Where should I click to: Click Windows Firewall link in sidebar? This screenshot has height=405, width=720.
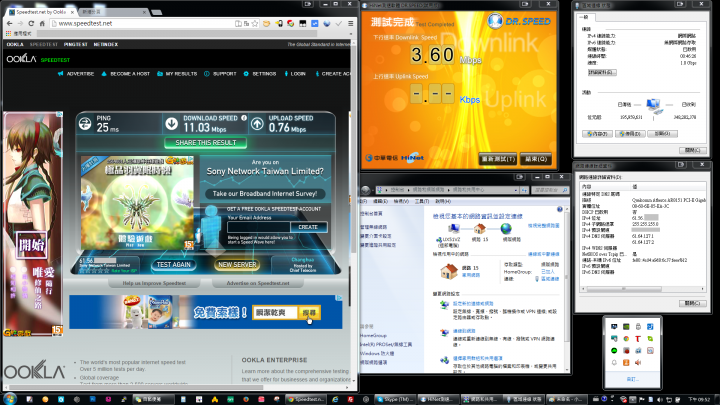point(377,354)
